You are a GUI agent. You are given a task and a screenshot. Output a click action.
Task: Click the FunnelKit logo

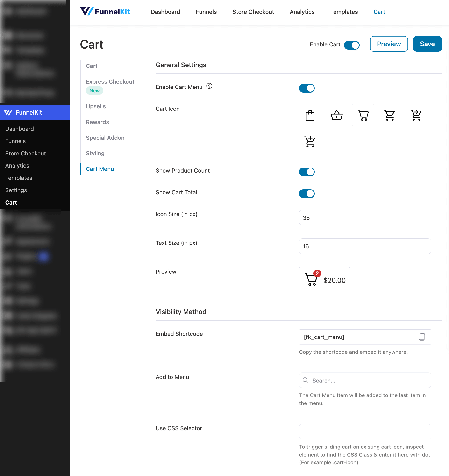pyautogui.click(x=106, y=11)
